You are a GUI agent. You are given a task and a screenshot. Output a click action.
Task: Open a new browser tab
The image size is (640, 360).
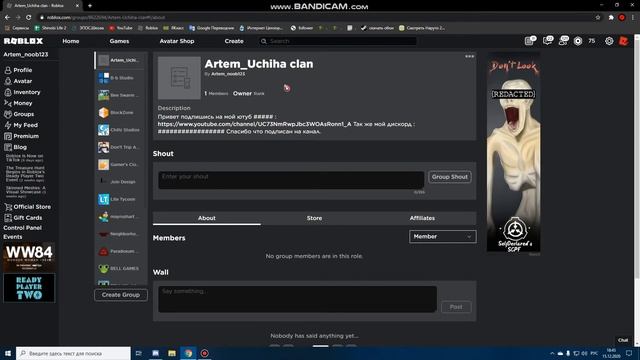pyautogui.click(x=90, y=6)
